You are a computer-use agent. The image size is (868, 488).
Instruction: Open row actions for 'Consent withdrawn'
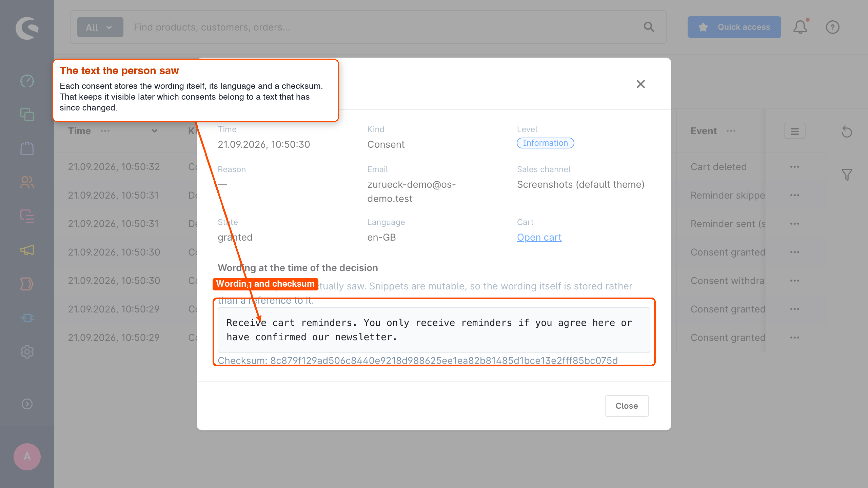point(795,281)
